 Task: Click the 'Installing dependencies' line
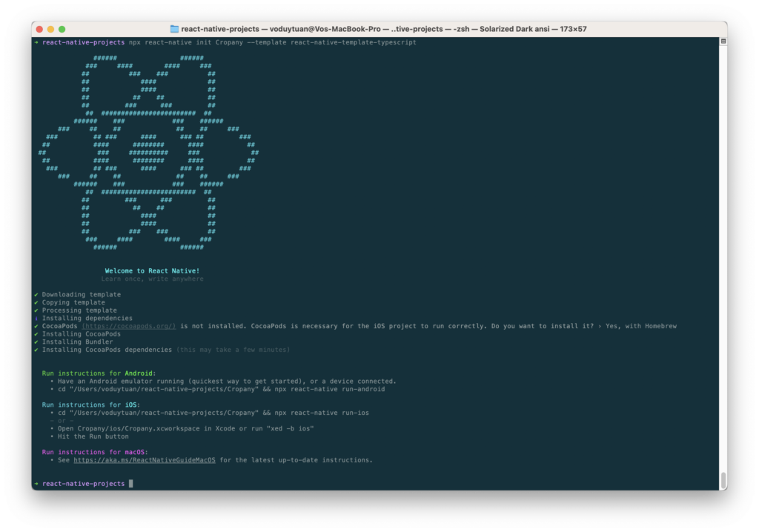[x=87, y=318]
